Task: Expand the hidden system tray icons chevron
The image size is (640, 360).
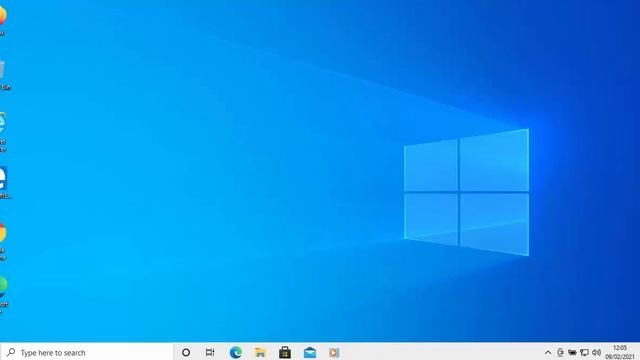Action: click(548, 353)
